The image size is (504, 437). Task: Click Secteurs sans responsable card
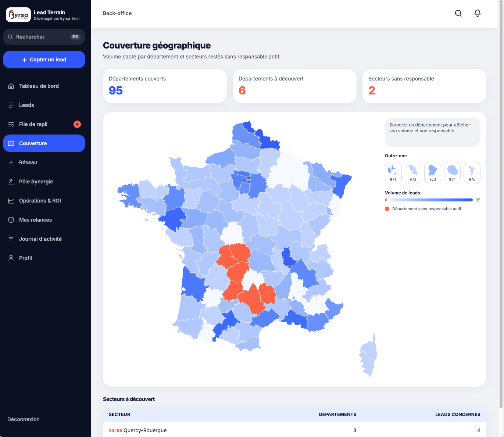[x=424, y=86]
